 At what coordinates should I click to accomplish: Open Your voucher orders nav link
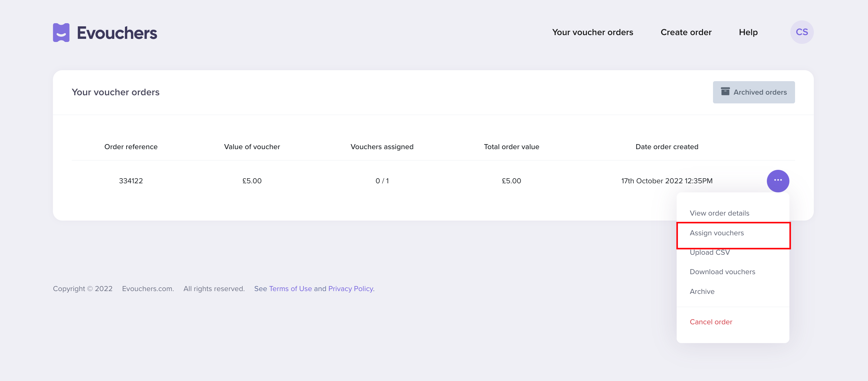(x=592, y=32)
